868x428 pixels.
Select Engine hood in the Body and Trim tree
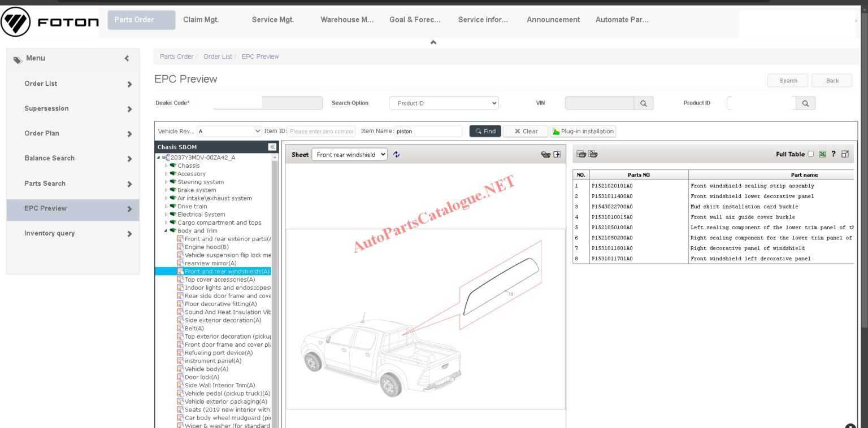coord(206,246)
